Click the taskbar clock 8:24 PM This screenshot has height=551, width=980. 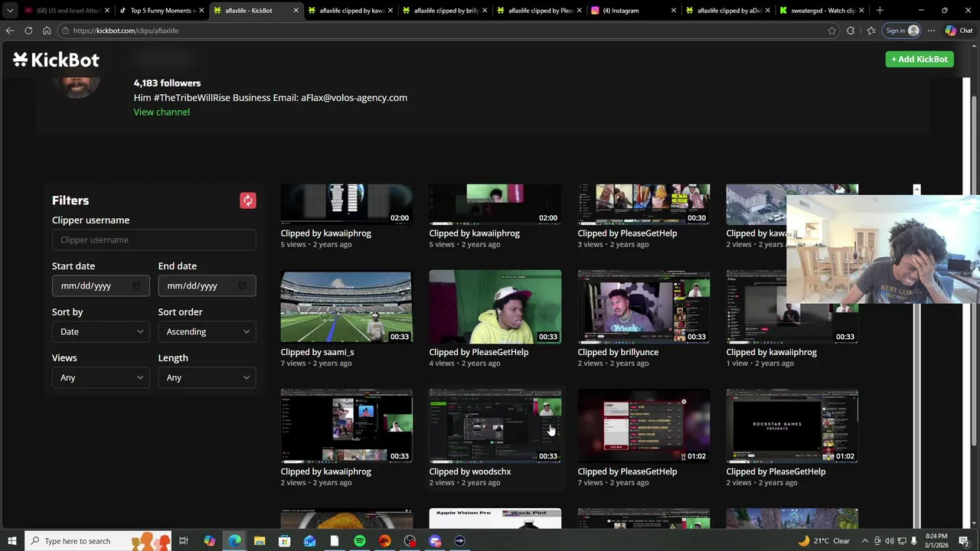(x=936, y=541)
